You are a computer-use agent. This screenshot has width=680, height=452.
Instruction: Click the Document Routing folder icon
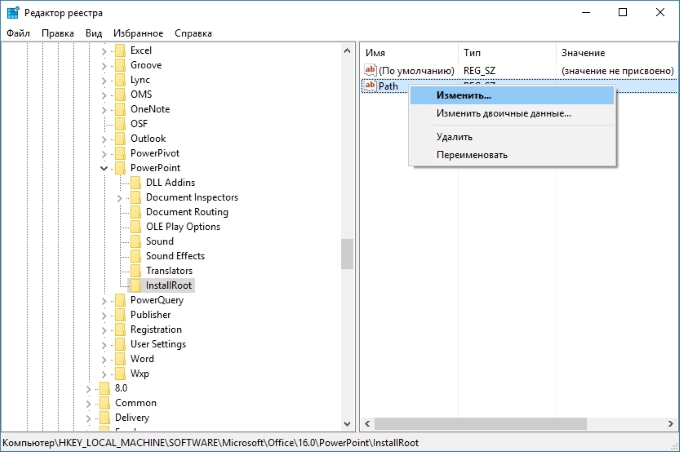(136, 212)
